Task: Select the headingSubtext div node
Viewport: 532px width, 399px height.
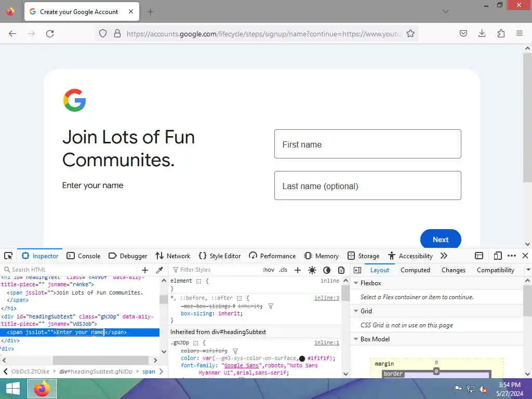Action: coord(77,320)
